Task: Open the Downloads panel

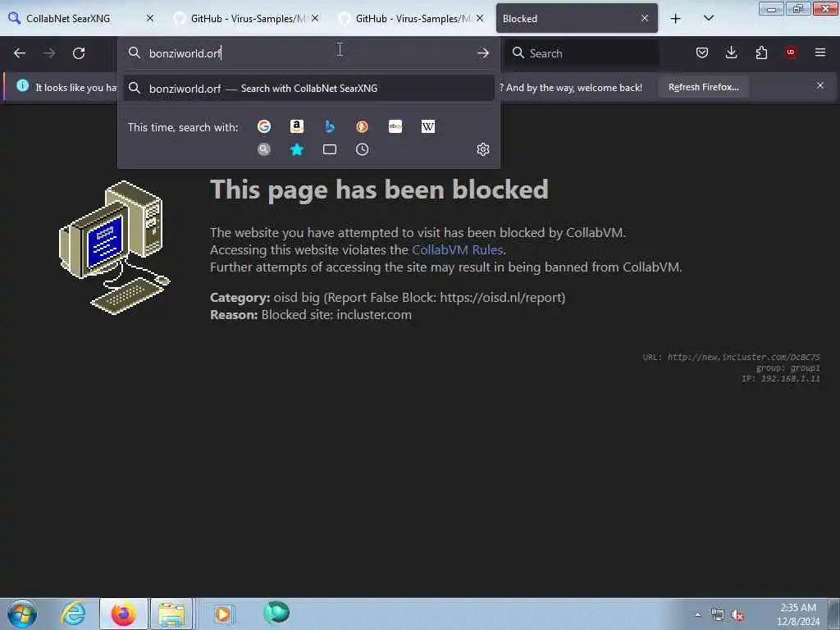Action: click(731, 52)
